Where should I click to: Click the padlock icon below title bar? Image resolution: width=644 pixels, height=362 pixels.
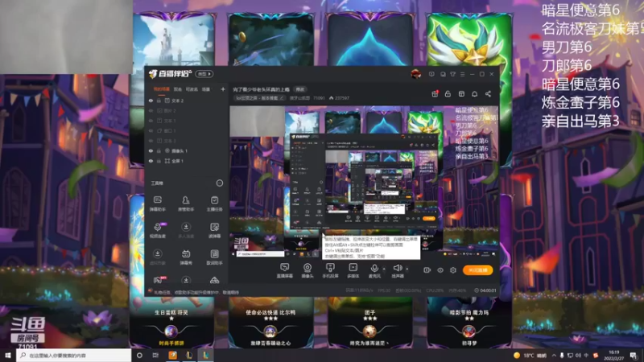click(x=448, y=94)
